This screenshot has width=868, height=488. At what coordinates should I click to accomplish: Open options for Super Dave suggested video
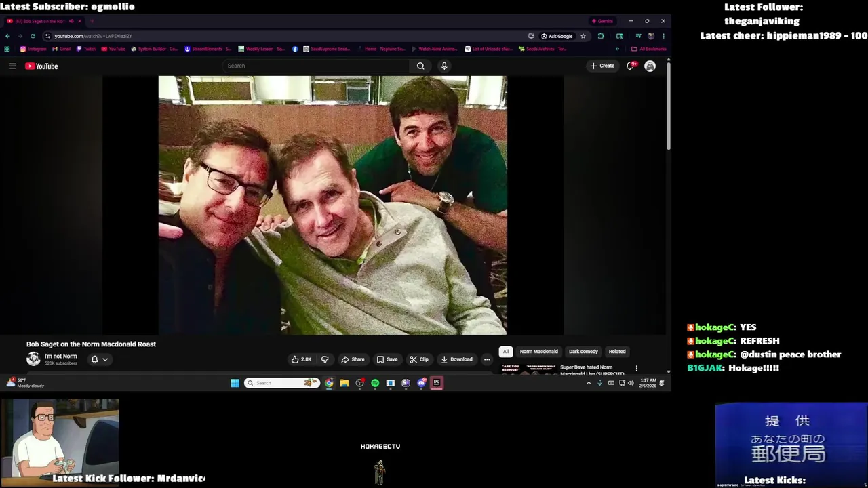coord(636,368)
